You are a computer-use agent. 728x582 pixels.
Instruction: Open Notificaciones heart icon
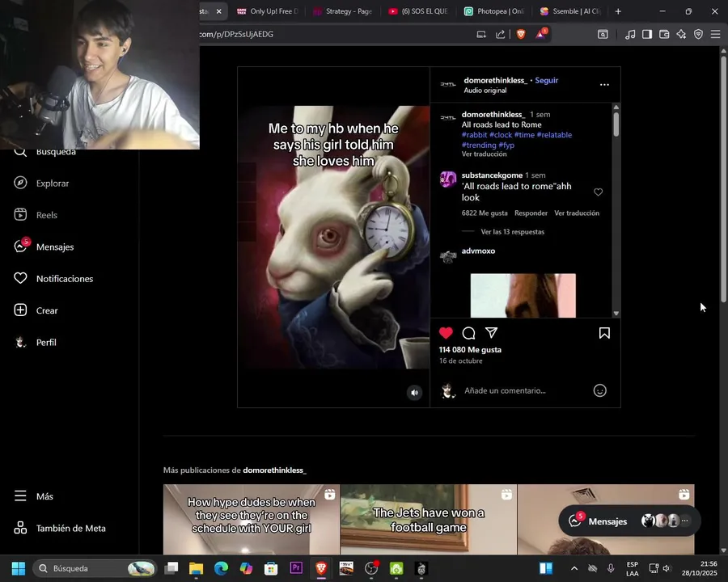pyautogui.click(x=20, y=278)
